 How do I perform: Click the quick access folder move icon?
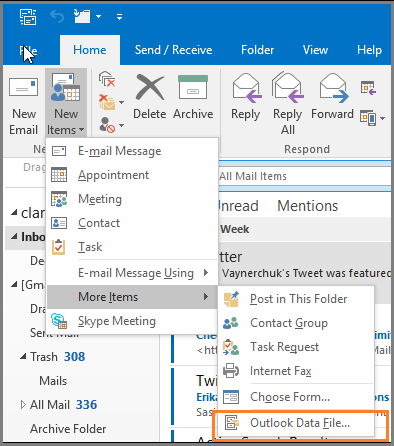pos(82,16)
